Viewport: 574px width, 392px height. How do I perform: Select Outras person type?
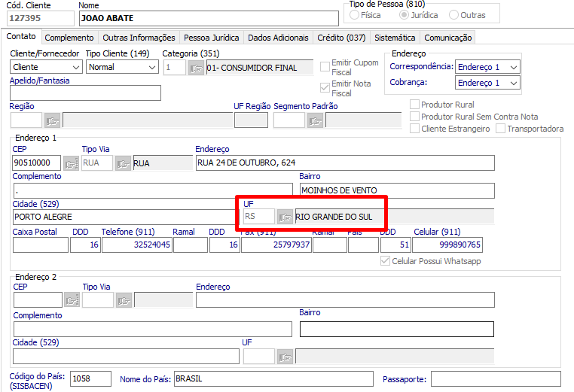pyautogui.click(x=453, y=15)
